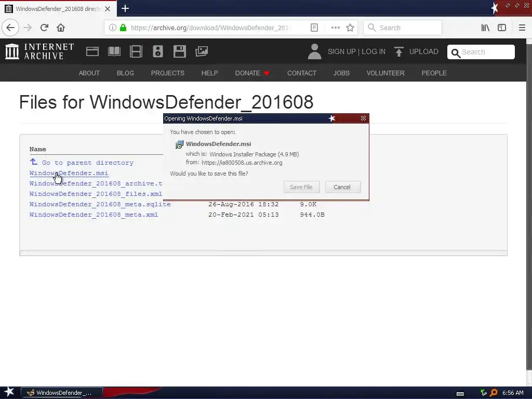The width and height of the screenshot is (532, 399).
Task: Click Cancel in the download dialog
Action: tap(342, 187)
